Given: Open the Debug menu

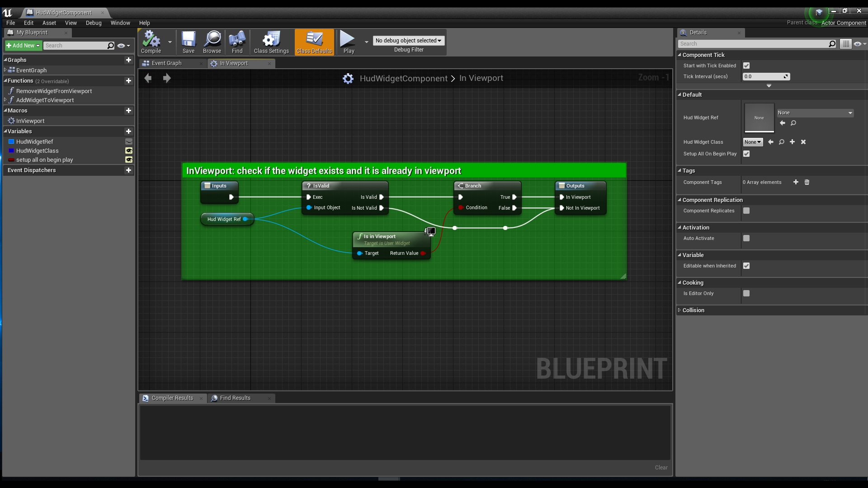Looking at the screenshot, I should 93,23.
